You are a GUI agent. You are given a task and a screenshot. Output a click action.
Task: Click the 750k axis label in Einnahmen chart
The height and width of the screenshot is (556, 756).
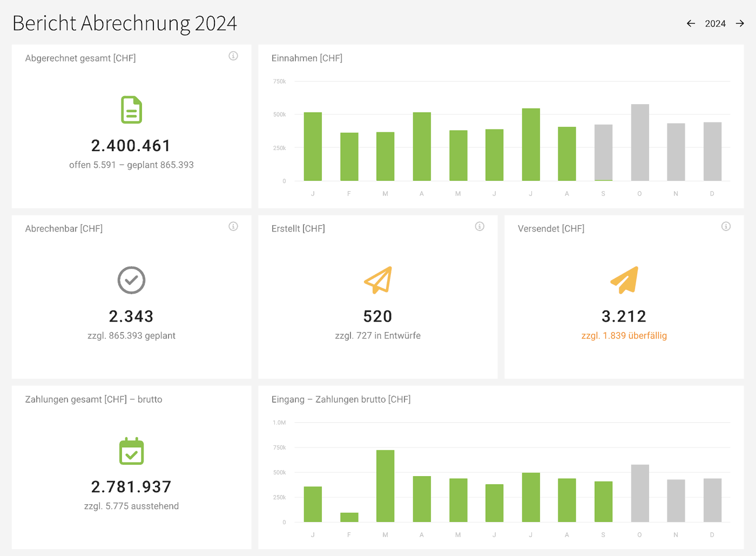280,82
